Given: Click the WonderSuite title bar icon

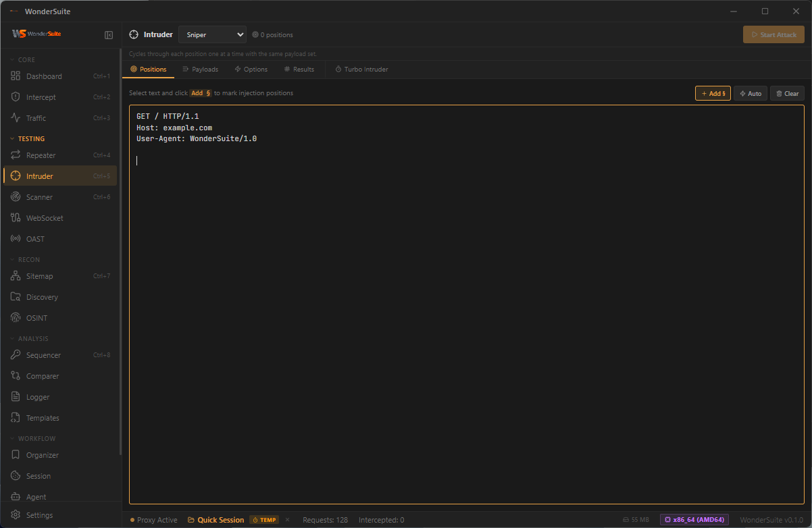Looking at the screenshot, I should pyautogui.click(x=14, y=11).
